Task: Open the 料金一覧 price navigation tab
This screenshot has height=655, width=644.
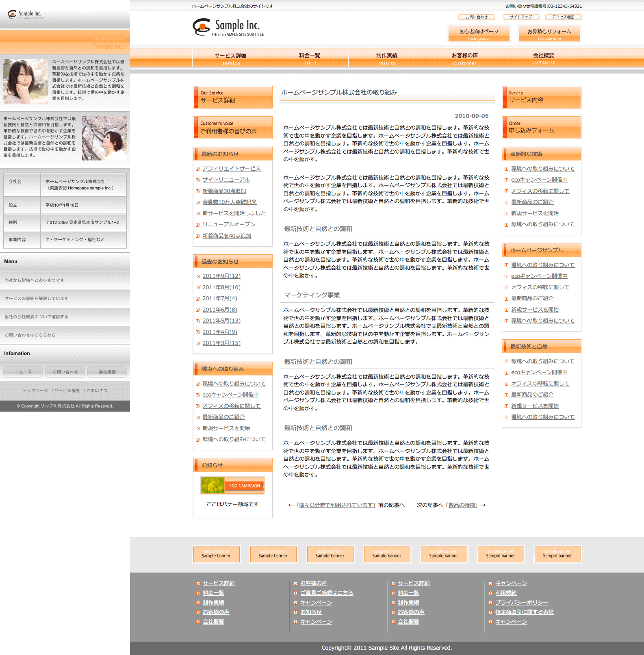Action: tap(309, 59)
